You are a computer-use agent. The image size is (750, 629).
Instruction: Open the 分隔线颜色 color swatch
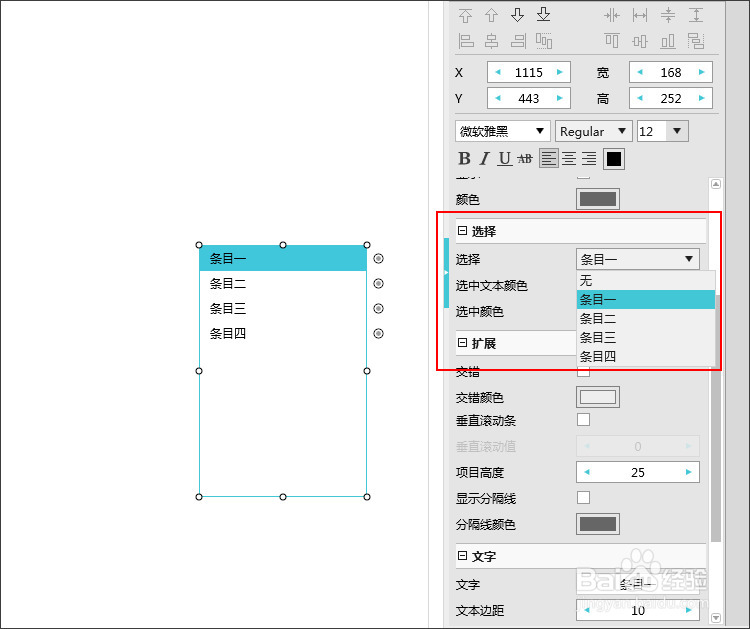click(x=598, y=524)
